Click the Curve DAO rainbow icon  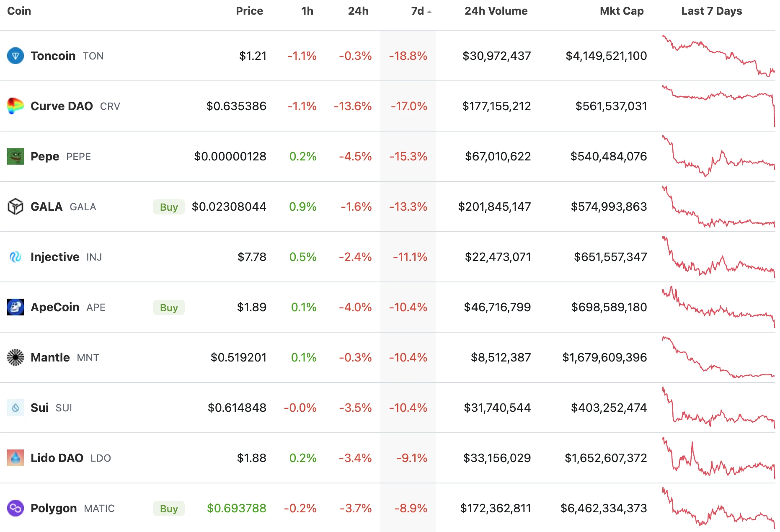(x=15, y=106)
